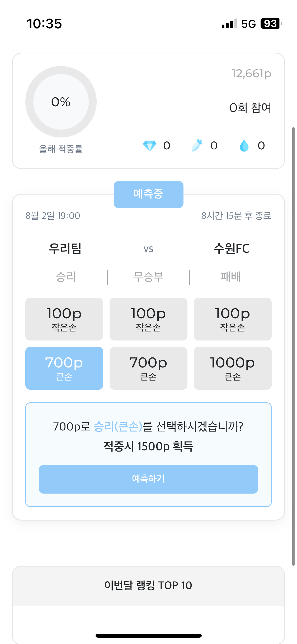The height and width of the screenshot is (644, 297).
Task: Click the vertical scrollbar on right edge
Action: (x=293, y=346)
